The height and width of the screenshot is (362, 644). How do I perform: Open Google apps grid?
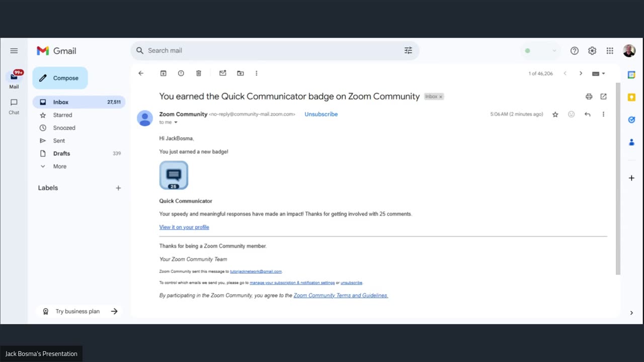(610, 51)
